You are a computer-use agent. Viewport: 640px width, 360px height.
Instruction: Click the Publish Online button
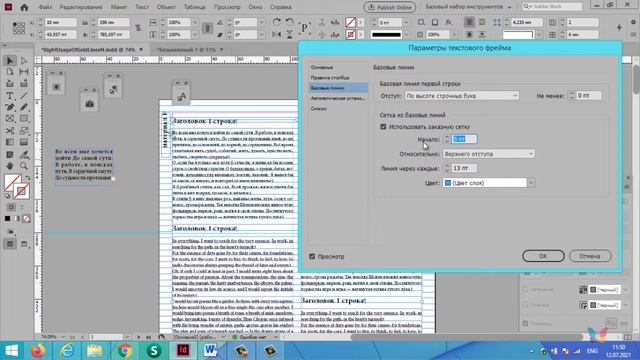(x=390, y=7)
